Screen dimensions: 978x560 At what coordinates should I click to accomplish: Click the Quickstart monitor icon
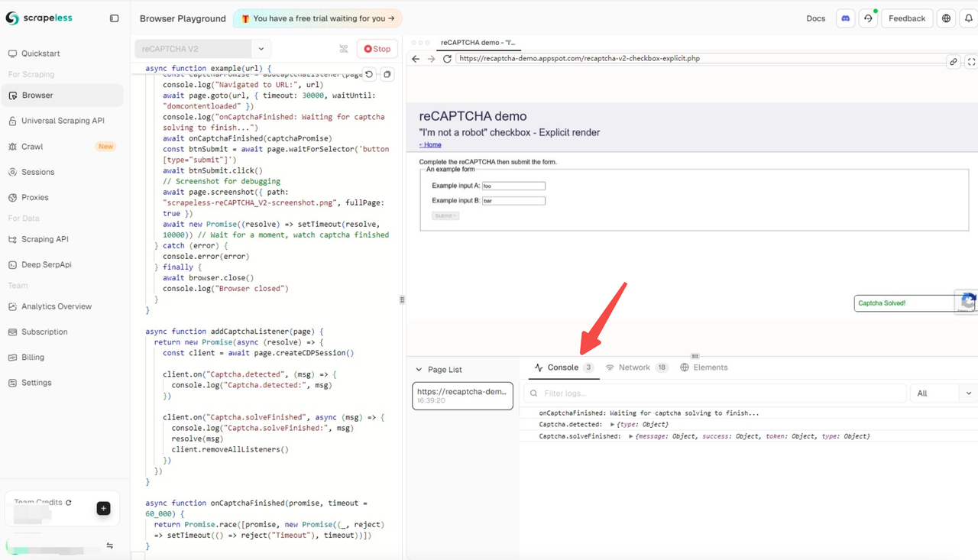pos(13,53)
